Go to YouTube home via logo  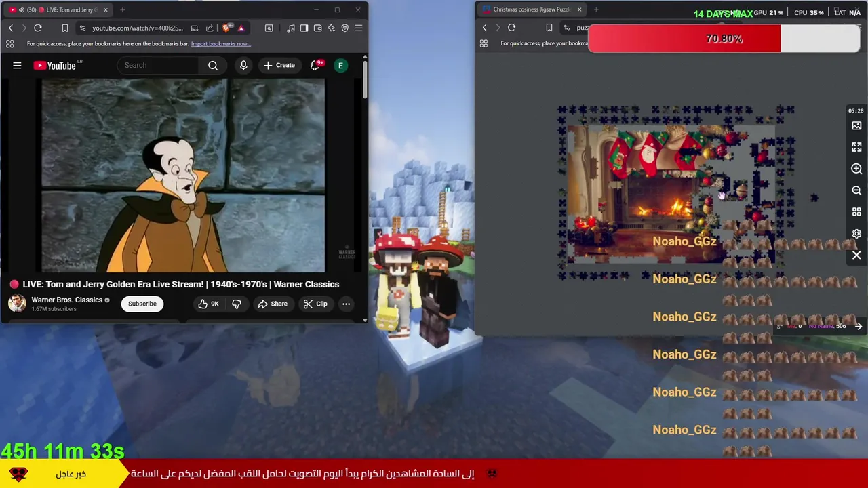click(x=56, y=65)
